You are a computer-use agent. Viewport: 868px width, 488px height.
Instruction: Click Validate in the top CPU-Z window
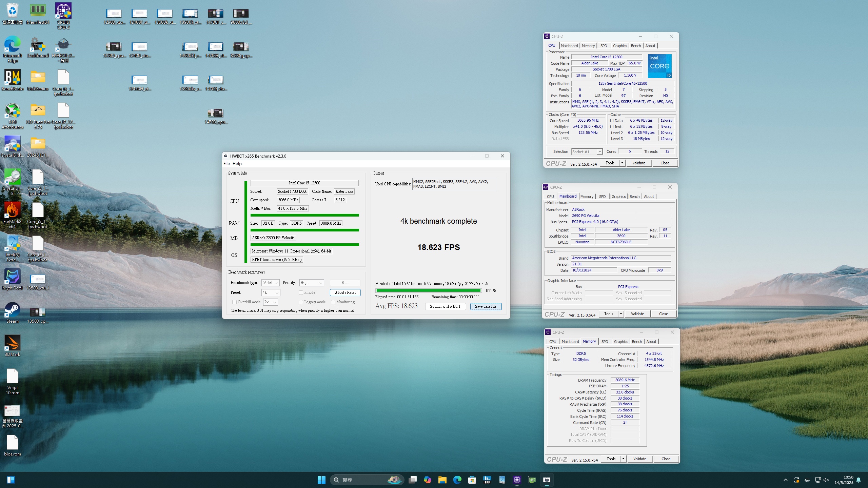coord(639,163)
